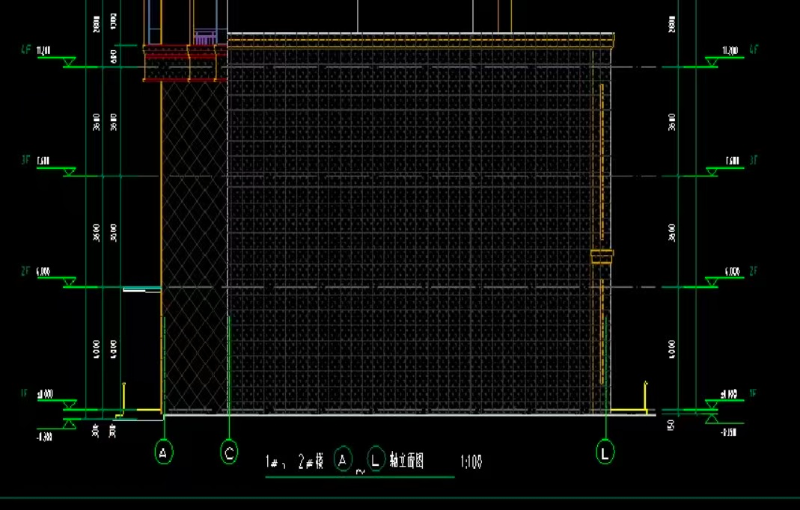This screenshot has height=510, width=800.
Task: Click the left 4F elevation marker triangle
Action: tap(70, 62)
